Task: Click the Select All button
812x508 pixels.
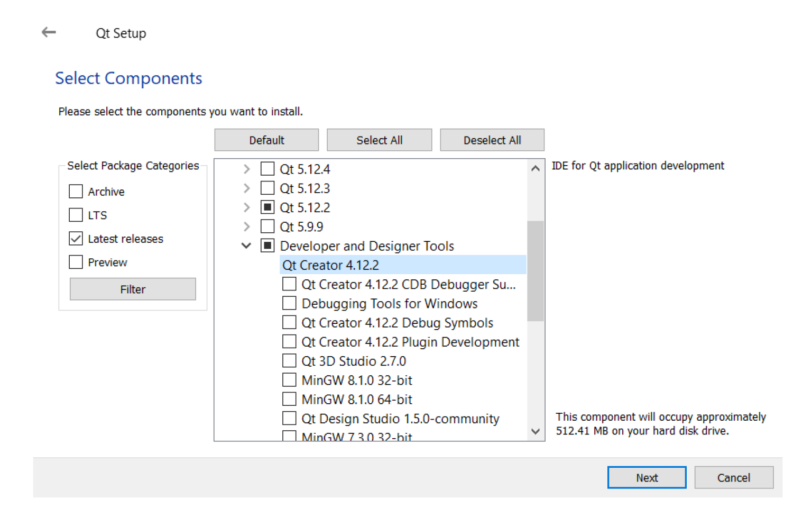Action: coord(380,140)
